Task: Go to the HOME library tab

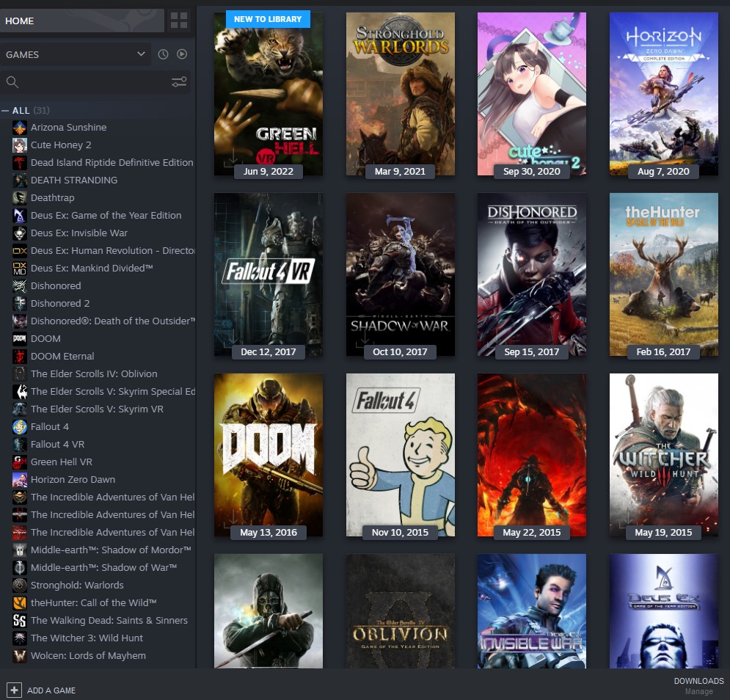Action: pyautogui.click(x=81, y=21)
